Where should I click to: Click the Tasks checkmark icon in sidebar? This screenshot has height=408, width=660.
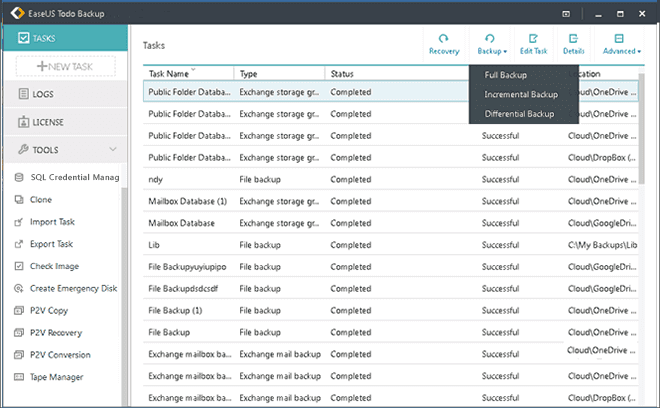tap(24, 38)
